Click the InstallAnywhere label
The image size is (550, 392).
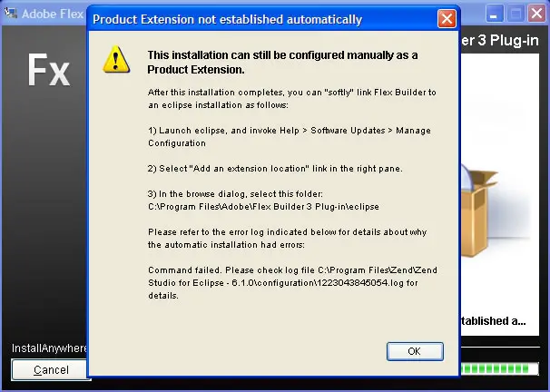[x=49, y=348]
